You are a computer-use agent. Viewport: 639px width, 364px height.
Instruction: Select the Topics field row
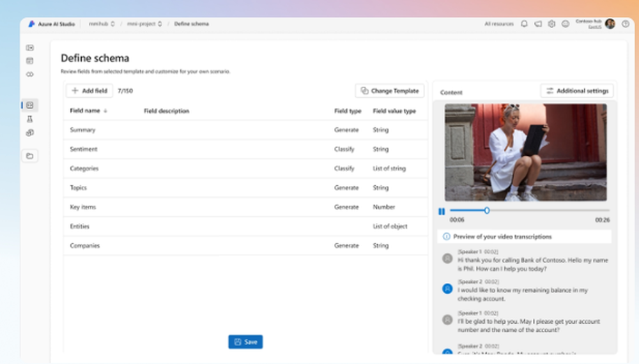tap(246, 188)
